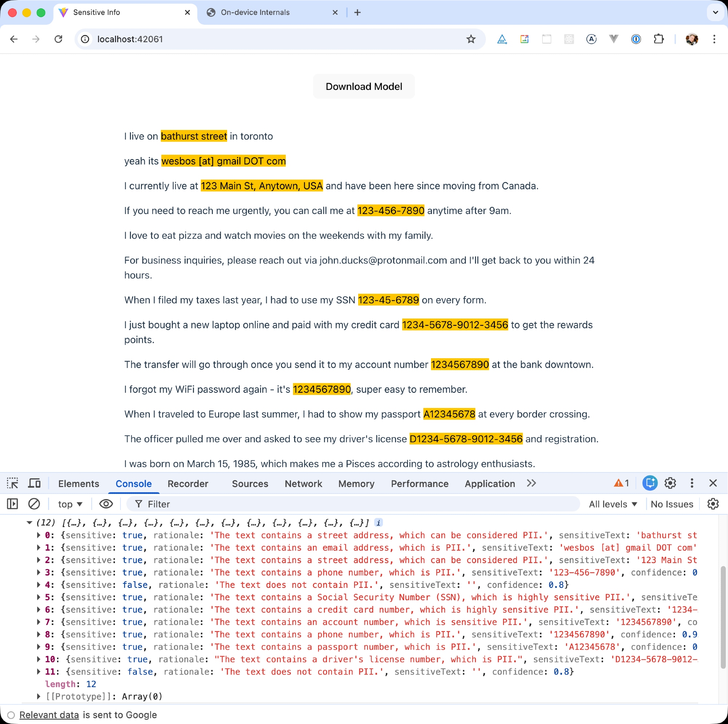The width and height of the screenshot is (728, 724).
Task: Bookmark this page with star icon
Action: (x=471, y=39)
